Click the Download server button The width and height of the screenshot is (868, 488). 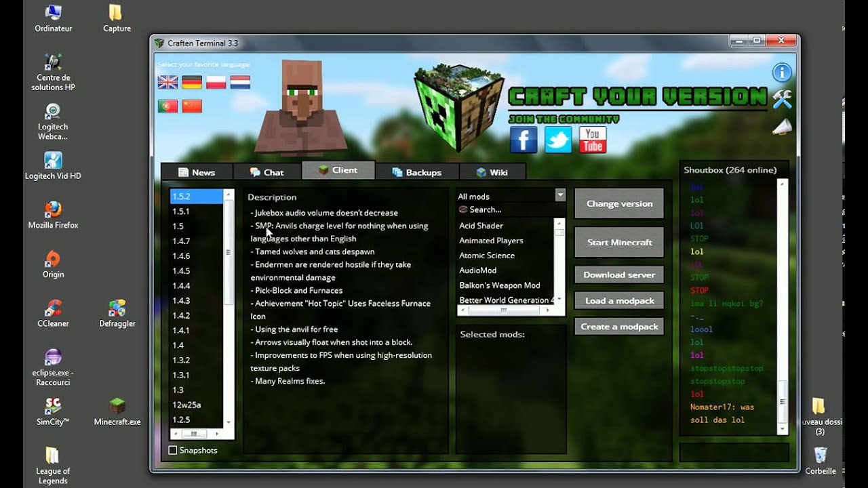pyautogui.click(x=619, y=274)
